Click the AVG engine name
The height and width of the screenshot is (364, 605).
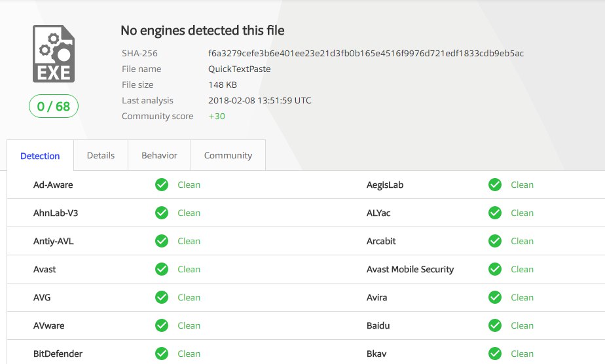(42, 297)
